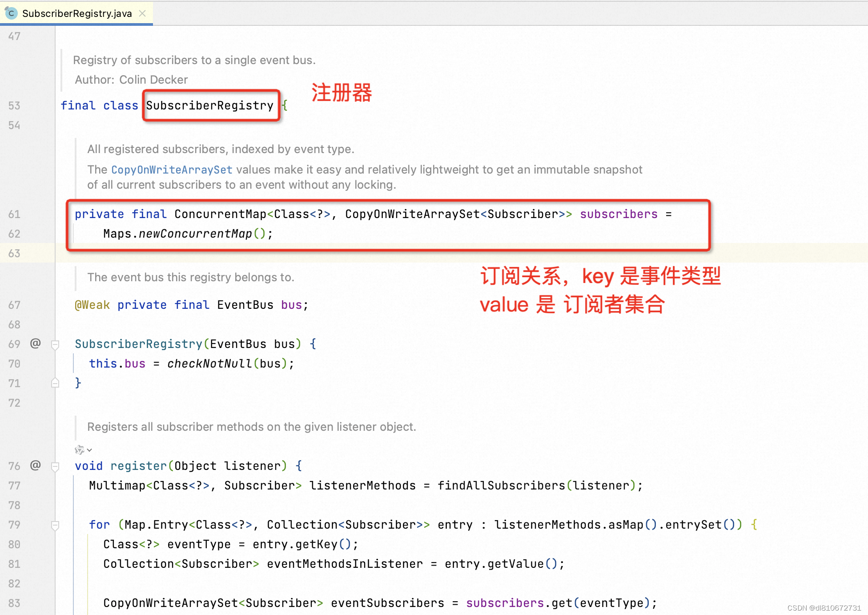Image resolution: width=868 pixels, height=615 pixels.
Task: Click the AI assistant inlay icon above register
Action: tap(79, 450)
